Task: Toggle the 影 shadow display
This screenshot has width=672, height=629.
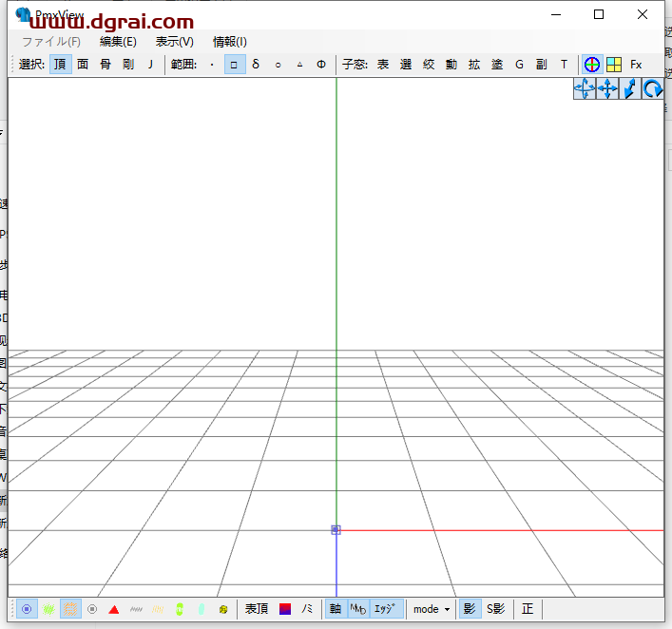Action: 470,609
